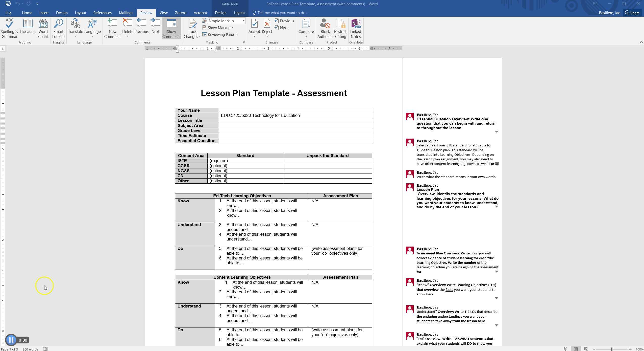Screen dimensions: 644x351
Task: Launch Smart Lookup
Action: [58, 28]
